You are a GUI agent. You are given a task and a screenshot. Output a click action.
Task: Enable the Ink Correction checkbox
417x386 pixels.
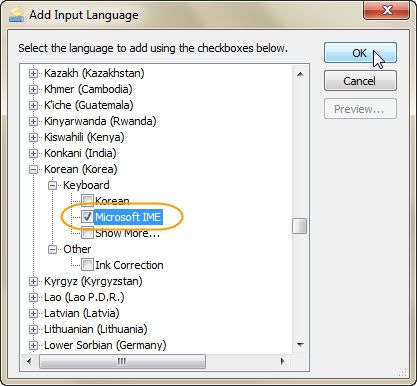pos(87,265)
